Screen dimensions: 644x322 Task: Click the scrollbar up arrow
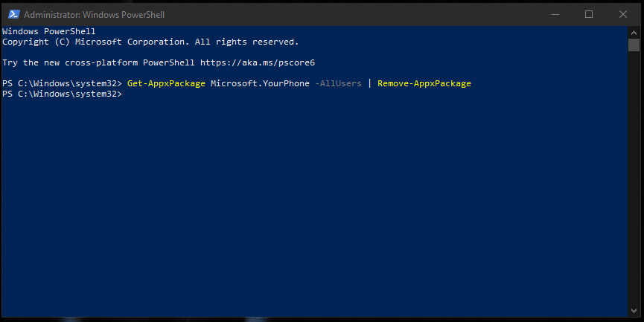(x=634, y=32)
